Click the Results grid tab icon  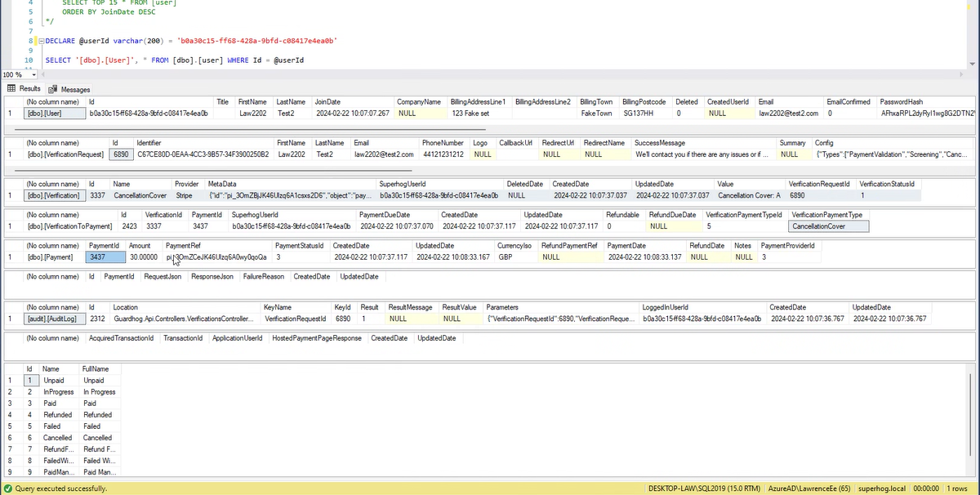point(12,88)
